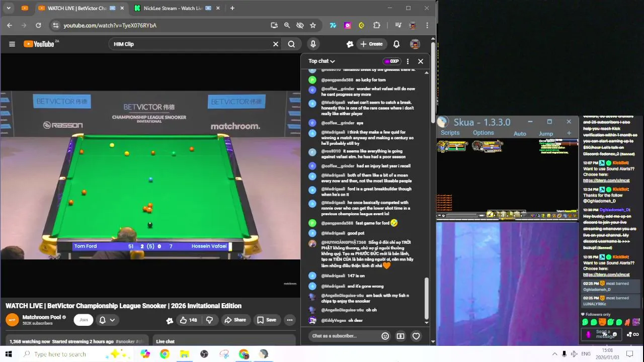The height and width of the screenshot is (362, 644).
Task: Open more video actions ellipsis
Action: 290,320
